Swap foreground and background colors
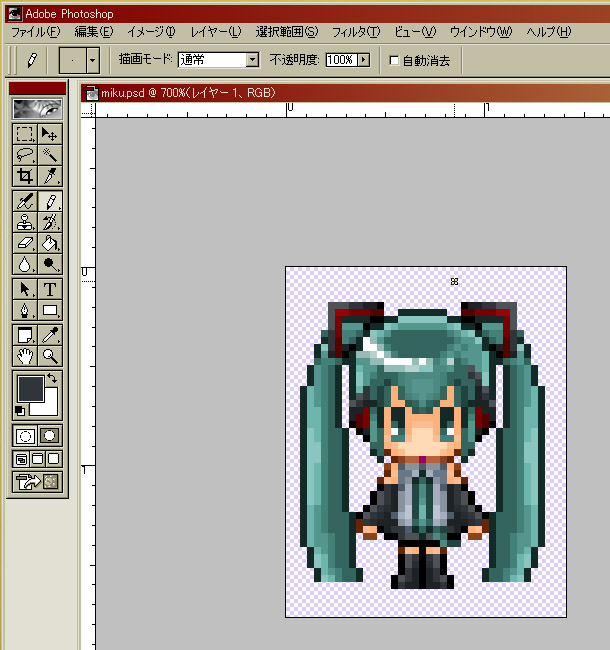Screen dimensions: 610x650 (x=53, y=378)
